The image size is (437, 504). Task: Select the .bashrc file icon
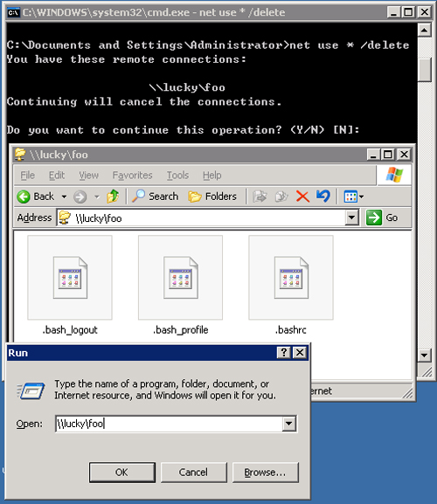pos(291,278)
